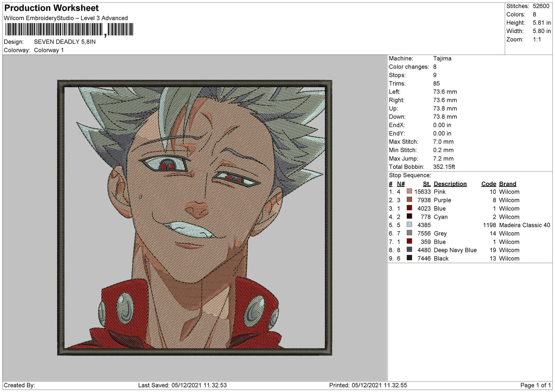Click the Purple thread swatch in stop 2
This screenshot has height=392, width=555.
(x=409, y=200)
